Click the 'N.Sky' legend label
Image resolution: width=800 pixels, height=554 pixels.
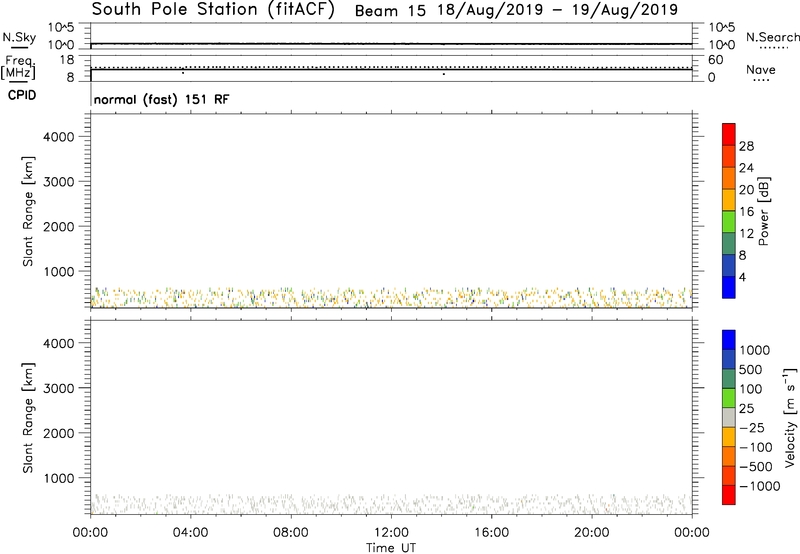(19, 37)
